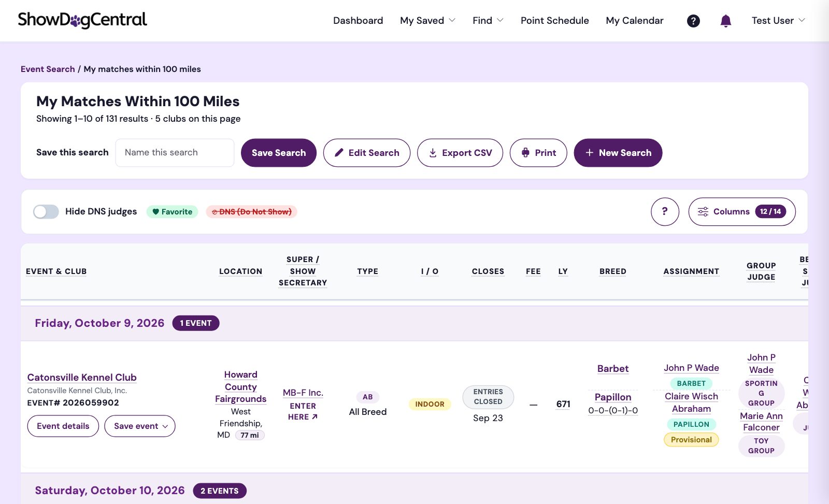The height and width of the screenshot is (504, 829).
Task: Open the Papillon breed link
Action: tap(613, 397)
